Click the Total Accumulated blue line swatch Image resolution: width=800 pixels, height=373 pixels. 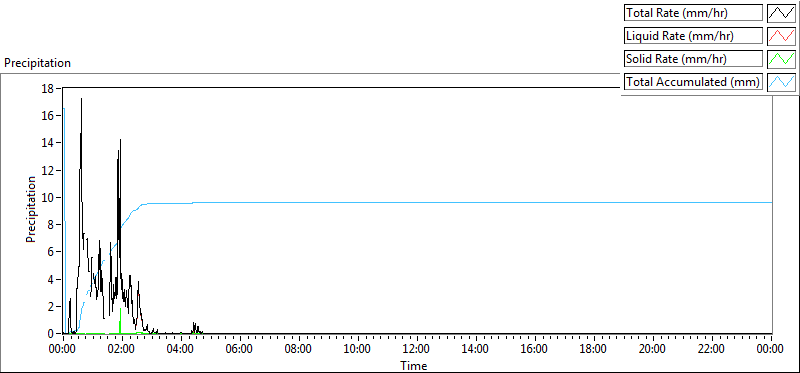pyautogui.click(x=781, y=82)
